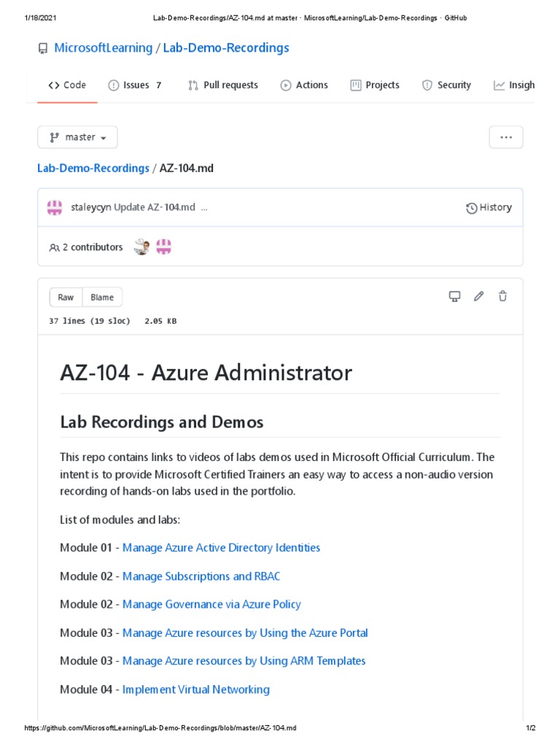The image size is (560, 747).
Task: Open Implement Virtual Networking link
Action: coord(196,690)
